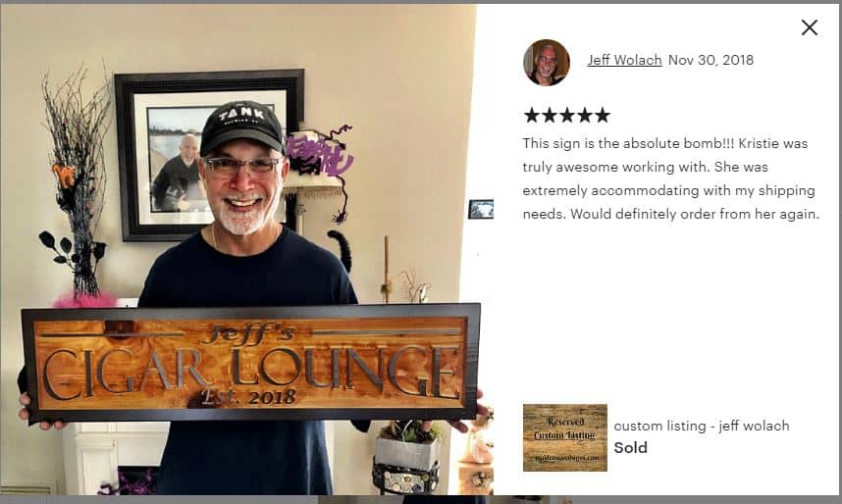The width and height of the screenshot is (842, 504).
Task: Open the Reserved Custom Listing thumbnail
Action: coord(565,437)
